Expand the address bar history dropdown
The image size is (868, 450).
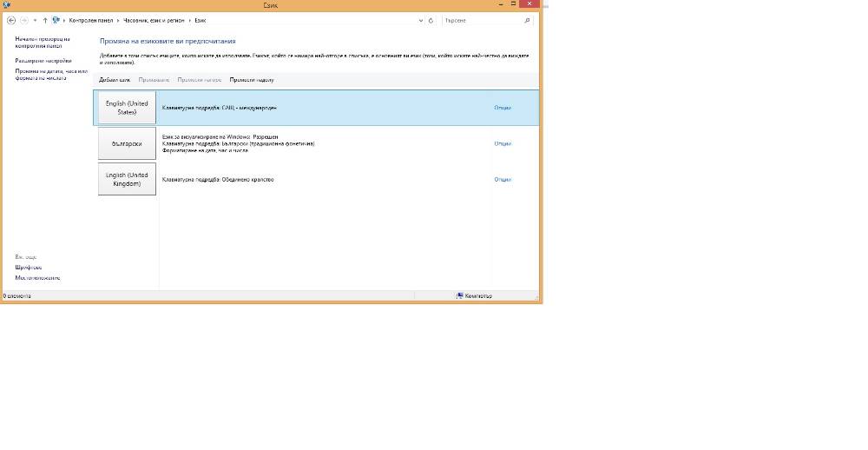(x=421, y=21)
